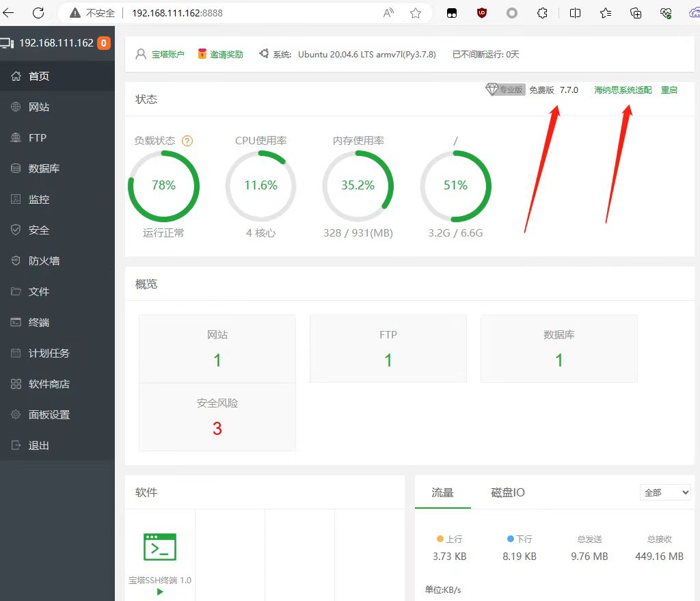Image resolution: width=700 pixels, height=601 pixels.
Task: Click the 海纳思系统适配 link
Action: (x=623, y=90)
